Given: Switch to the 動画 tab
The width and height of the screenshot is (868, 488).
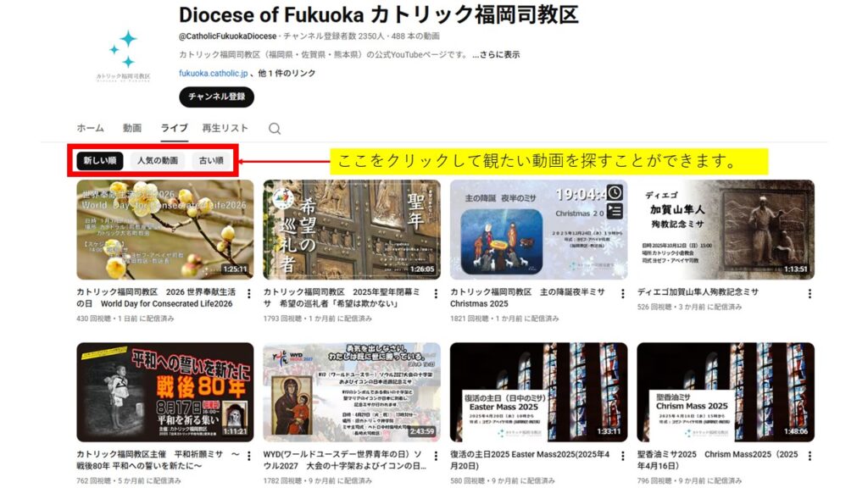Looking at the screenshot, I should 132,128.
